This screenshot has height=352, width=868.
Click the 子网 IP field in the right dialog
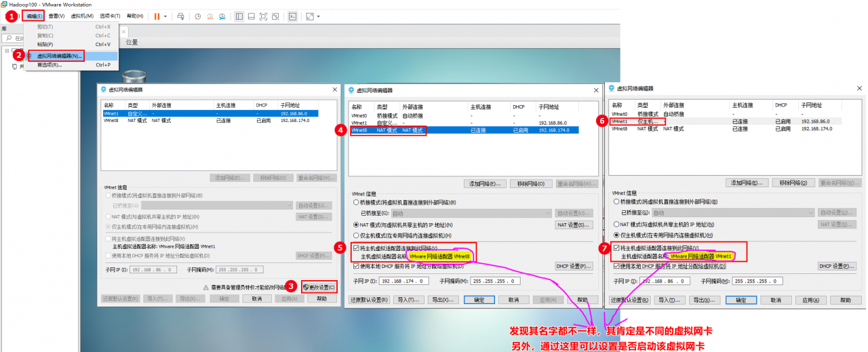(666, 281)
